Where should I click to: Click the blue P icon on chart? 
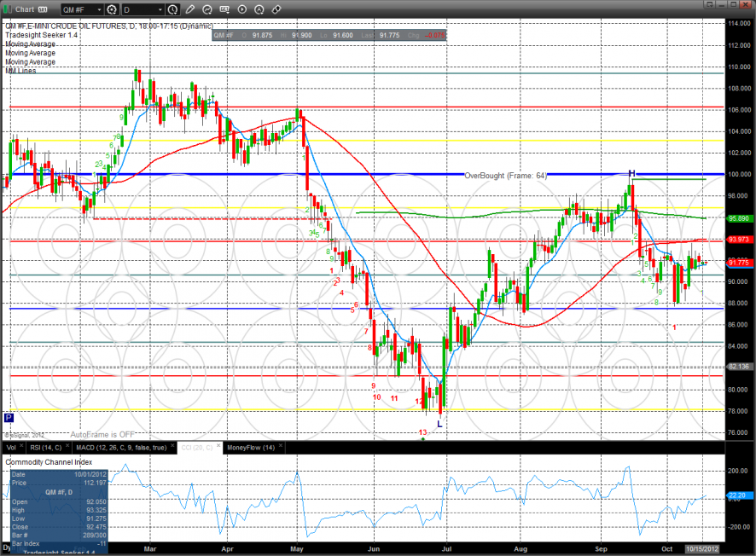coord(9,418)
